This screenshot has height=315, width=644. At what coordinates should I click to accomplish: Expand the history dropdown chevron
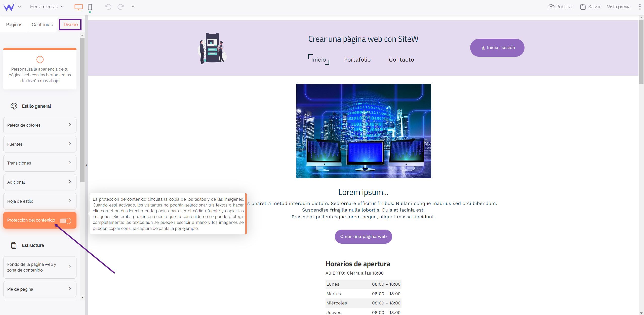click(x=133, y=7)
